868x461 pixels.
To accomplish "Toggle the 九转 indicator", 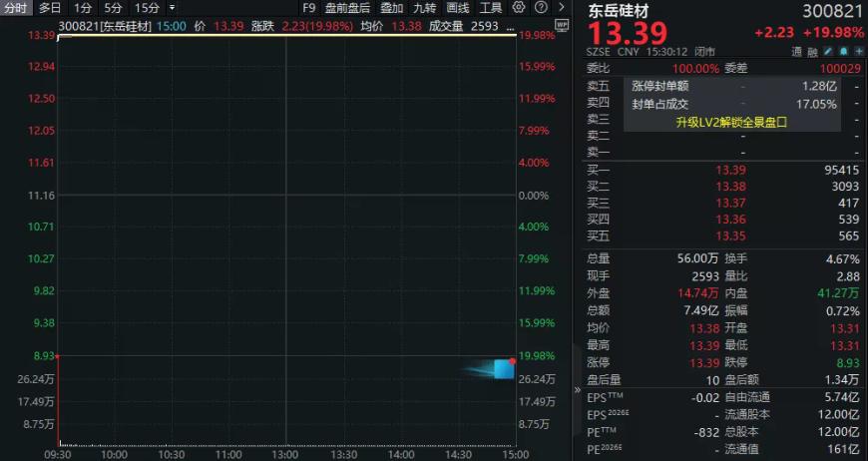I will pos(424,7).
